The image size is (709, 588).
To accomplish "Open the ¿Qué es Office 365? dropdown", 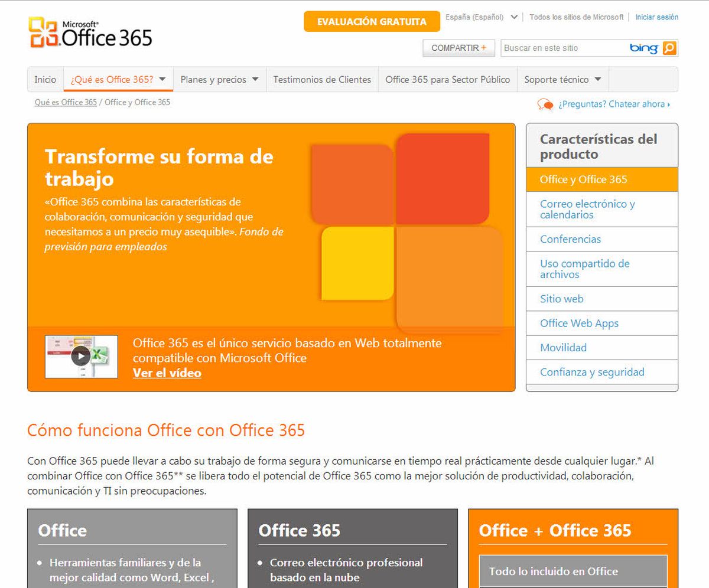I will [118, 79].
